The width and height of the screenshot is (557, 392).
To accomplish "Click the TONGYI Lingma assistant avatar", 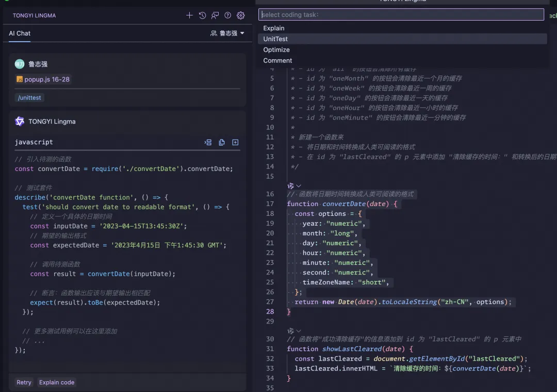I will (x=20, y=122).
